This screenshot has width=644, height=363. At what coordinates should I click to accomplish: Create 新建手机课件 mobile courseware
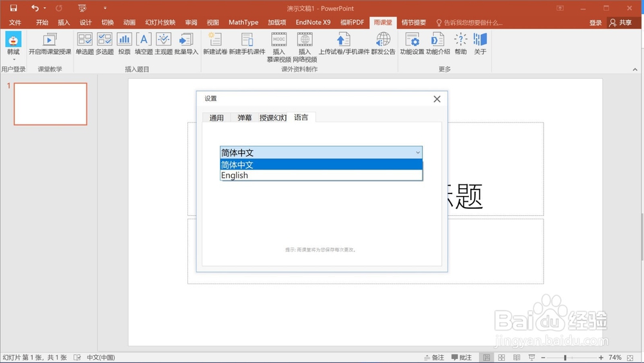[247, 44]
